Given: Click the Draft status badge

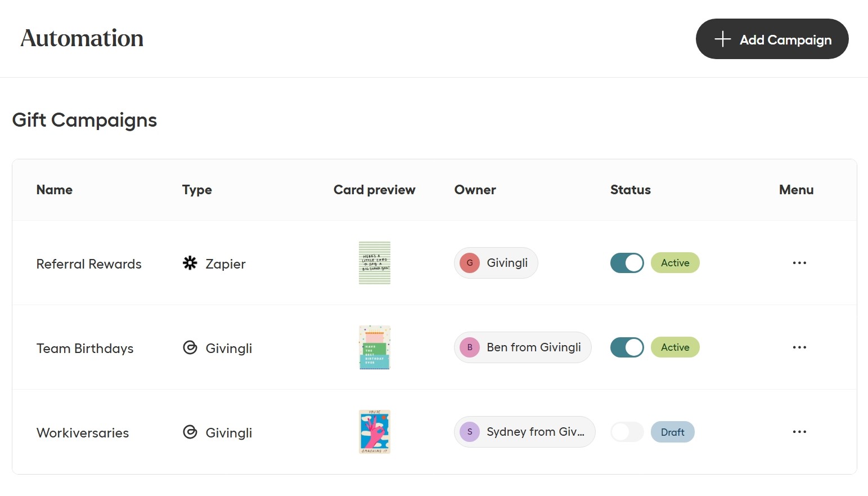Looking at the screenshot, I should click(x=672, y=432).
